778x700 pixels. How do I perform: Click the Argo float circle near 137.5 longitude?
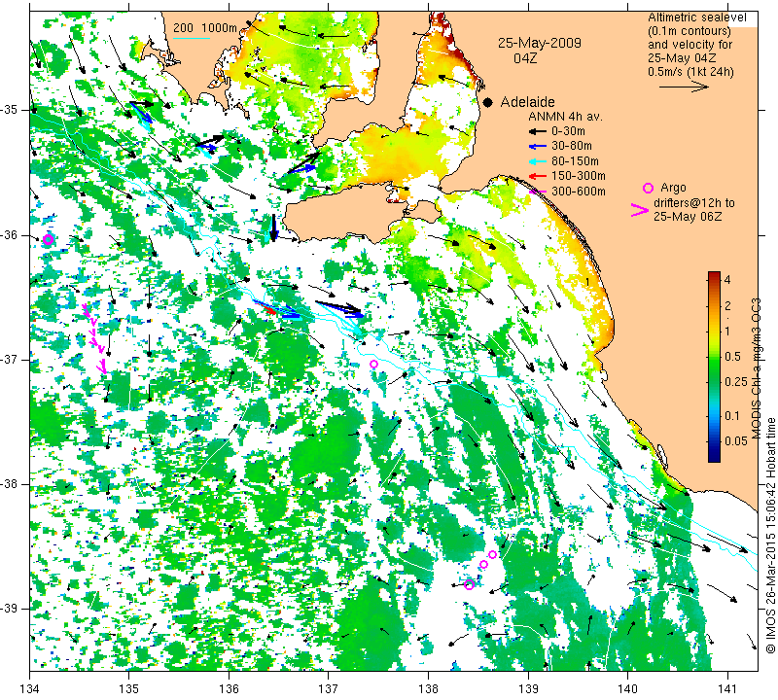(374, 365)
